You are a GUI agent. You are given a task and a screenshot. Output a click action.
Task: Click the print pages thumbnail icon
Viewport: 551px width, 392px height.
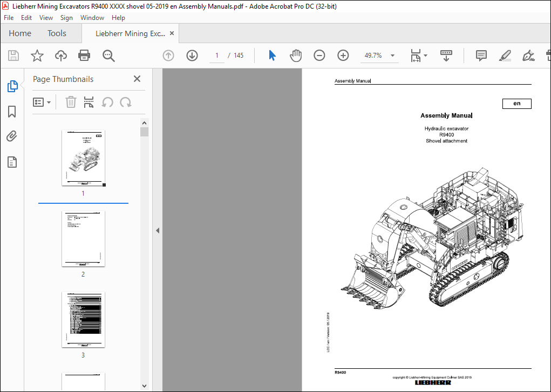[x=89, y=102]
